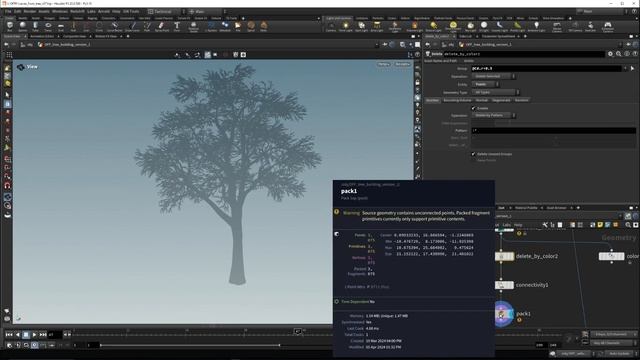
Task: Add an Area Light from the shelf
Action: (x=377, y=27)
